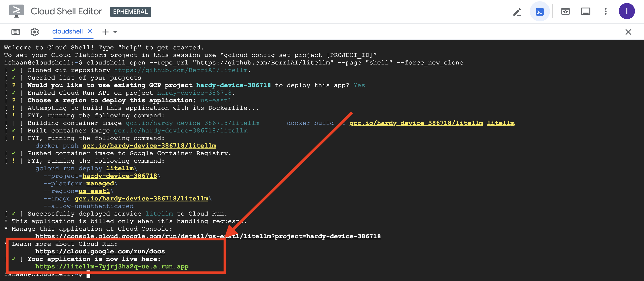Open the editor with the pencil icon
Image resolution: width=644 pixels, height=281 pixels.
(517, 12)
